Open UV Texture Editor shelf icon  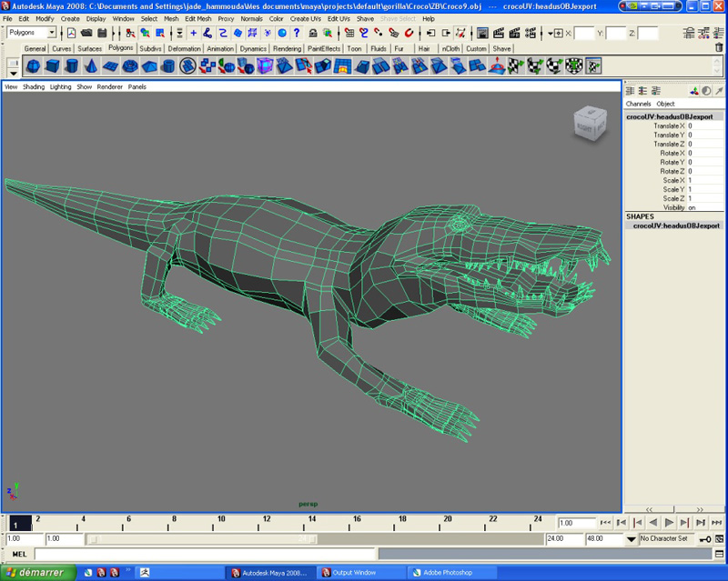tap(593, 66)
